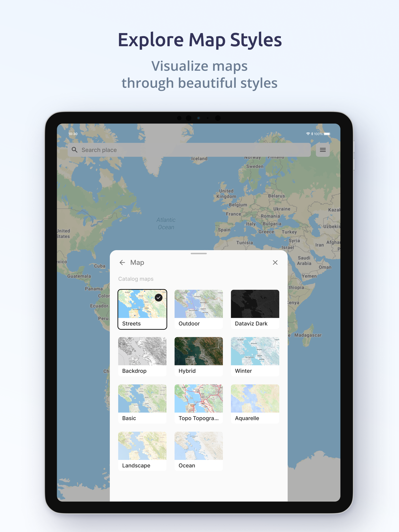The height and width of the screenshot is (532, 399).
Task: Select the Basic map style
Action: [x=142, y=404]
